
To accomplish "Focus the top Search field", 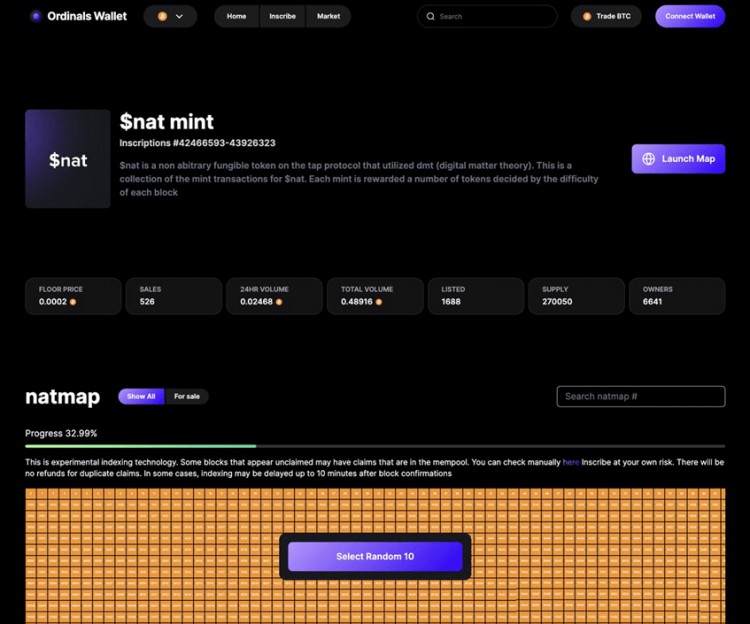I will coord(487,16).
